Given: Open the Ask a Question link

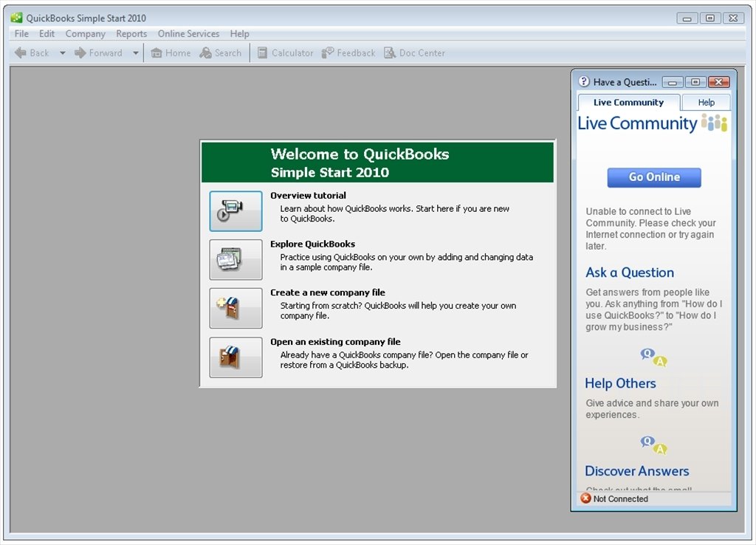Looking at the screenshot, I should [x=630, y=272].
